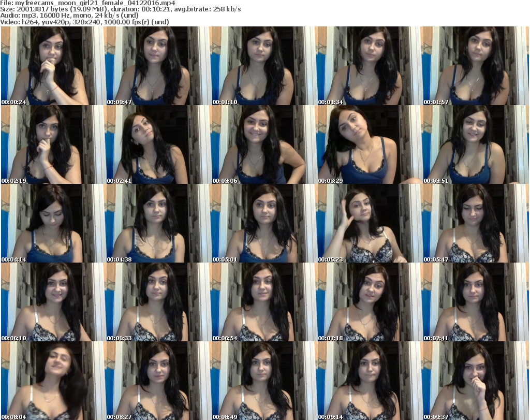Click the 00:08:04 thumbnail

(x=53, y=381)
